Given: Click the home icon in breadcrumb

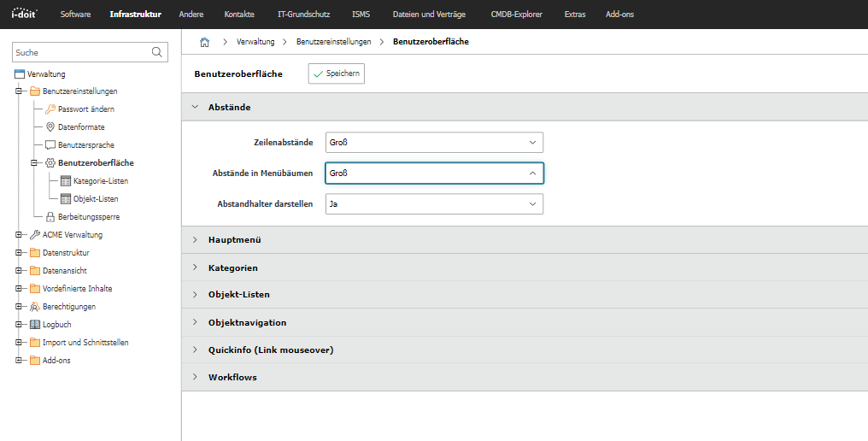Looking at the screenshot, I should (204, 42).
